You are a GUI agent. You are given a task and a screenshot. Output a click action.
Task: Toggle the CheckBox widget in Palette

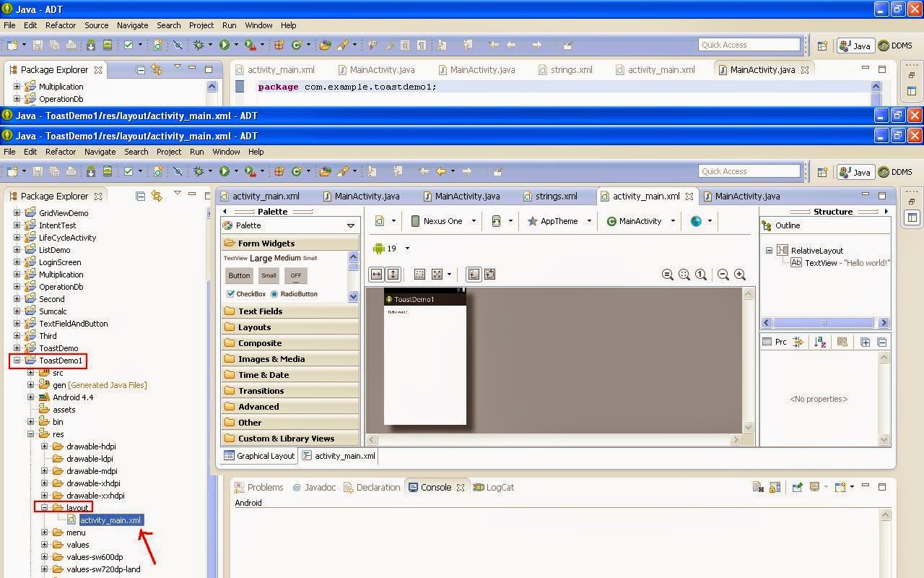(x=246, y=294)
